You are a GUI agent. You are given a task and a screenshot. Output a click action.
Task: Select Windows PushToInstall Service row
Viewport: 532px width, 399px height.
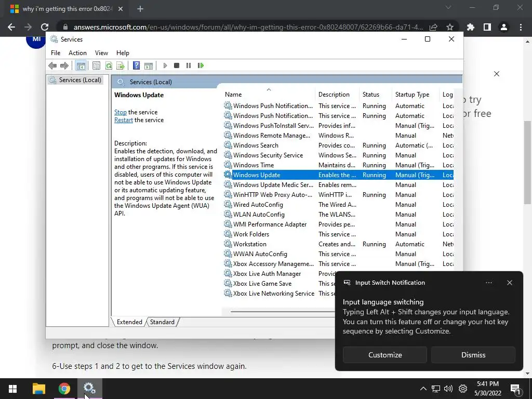[338, 126]
